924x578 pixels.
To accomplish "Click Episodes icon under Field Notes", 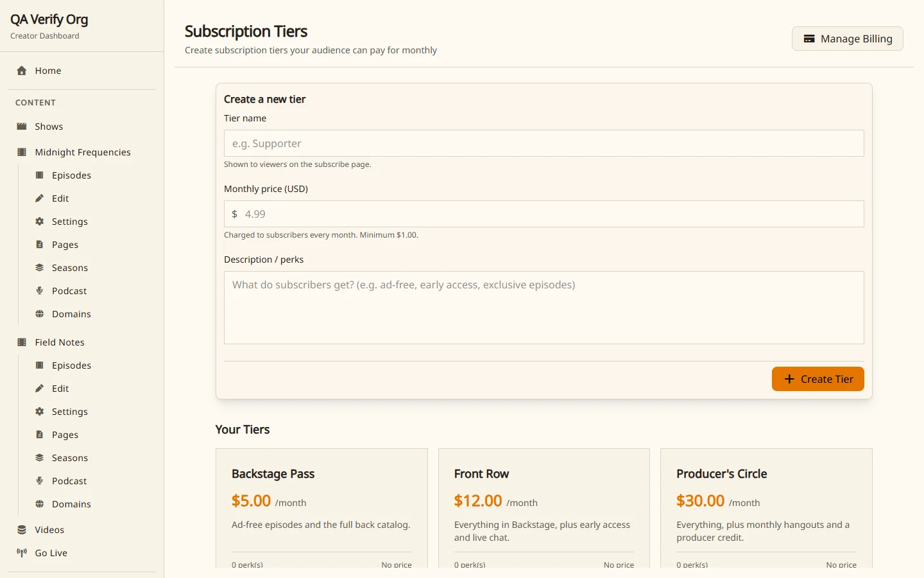I will 39,365.
